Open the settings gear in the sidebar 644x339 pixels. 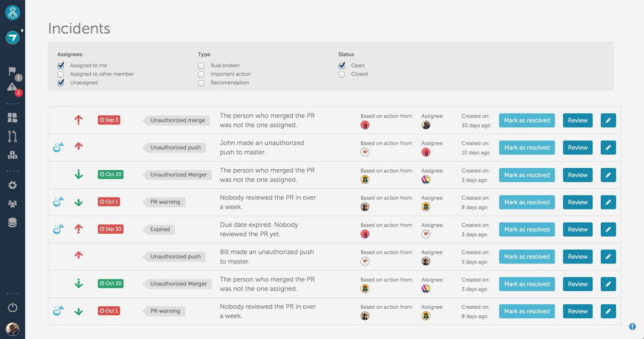[x=13, y=185]
